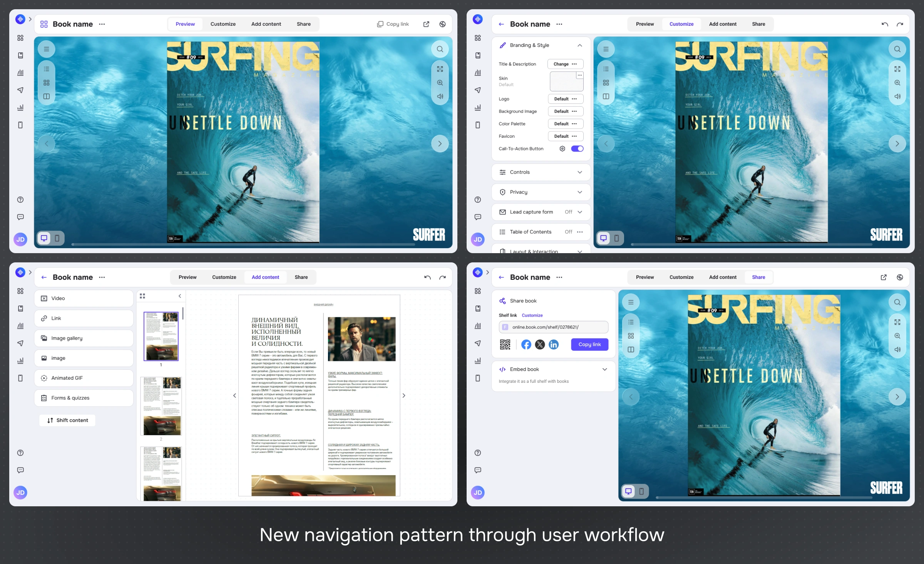Click the Shift content button
This screenshot has width=924, height=564.
click(x=67, y=420)
